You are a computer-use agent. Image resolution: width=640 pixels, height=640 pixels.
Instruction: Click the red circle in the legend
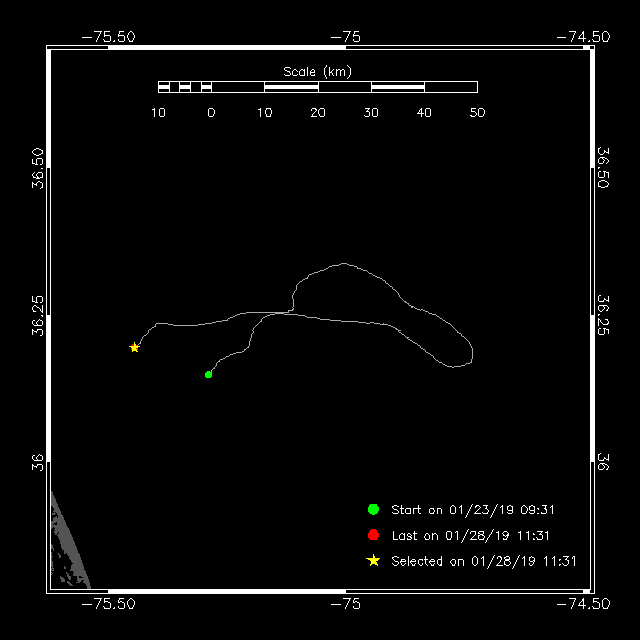(x=373, y=535)
